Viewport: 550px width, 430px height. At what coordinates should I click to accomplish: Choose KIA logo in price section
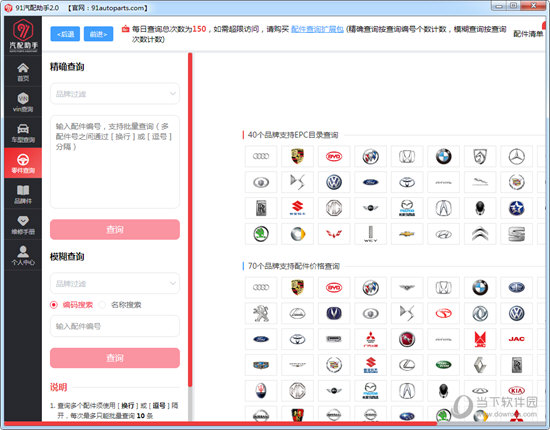517,391
